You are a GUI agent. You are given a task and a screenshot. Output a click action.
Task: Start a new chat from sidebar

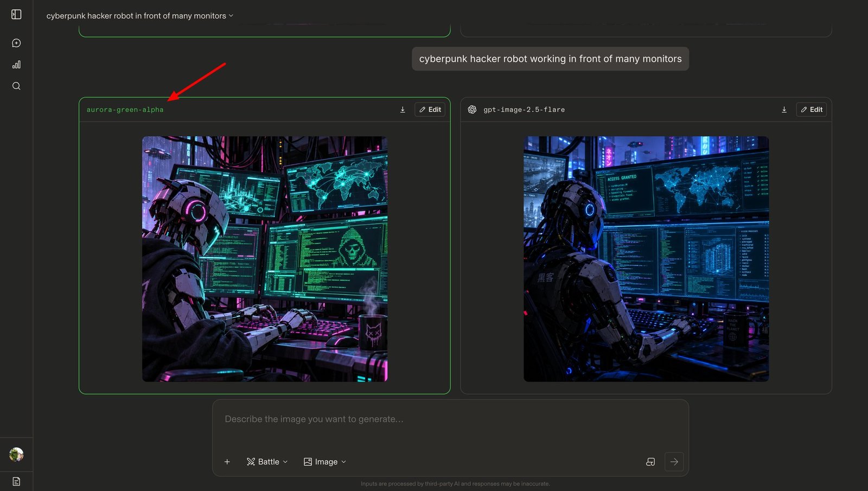pyautogui.click(x=16, y=43)
